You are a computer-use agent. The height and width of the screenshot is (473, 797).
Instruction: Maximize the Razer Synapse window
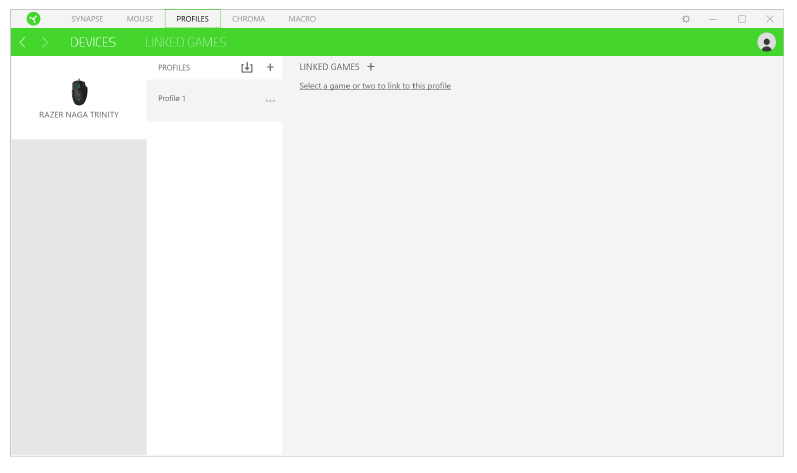point(742,19)
